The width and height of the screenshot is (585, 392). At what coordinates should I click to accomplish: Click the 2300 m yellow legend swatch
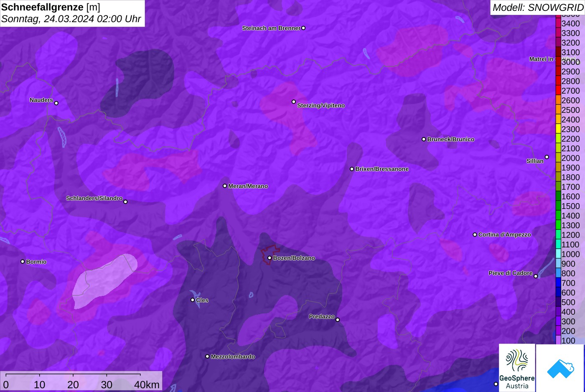(558, 129)
